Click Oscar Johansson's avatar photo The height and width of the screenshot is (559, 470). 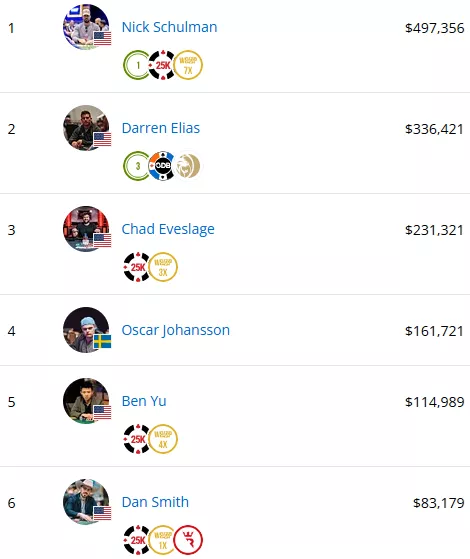tap(86, 330)
